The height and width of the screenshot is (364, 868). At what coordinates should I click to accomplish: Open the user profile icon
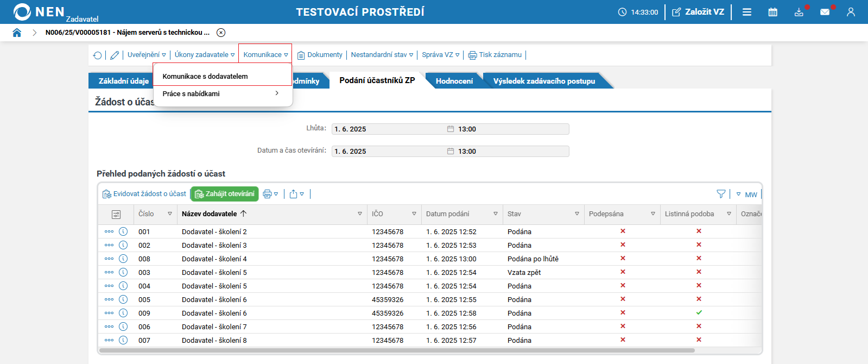[x=851, y=12]
